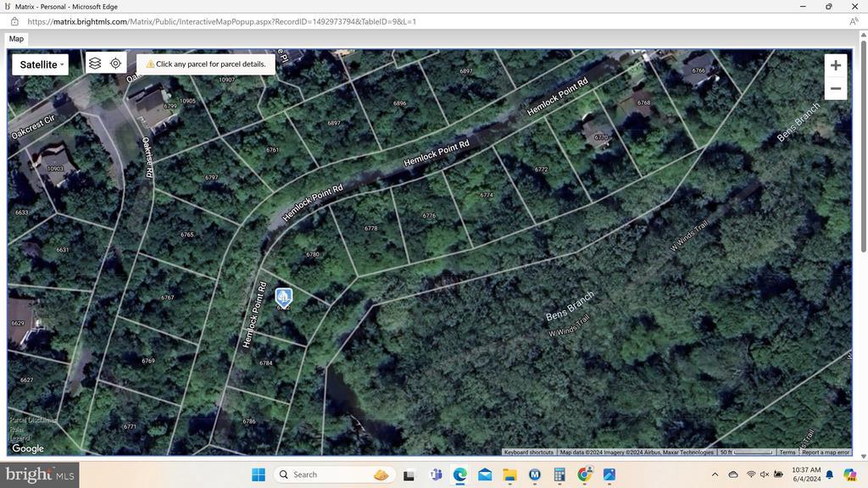The height and width of the screenshot is (488, 868).
Task: Click the locate/center target icon
Action: pos(115,63)
